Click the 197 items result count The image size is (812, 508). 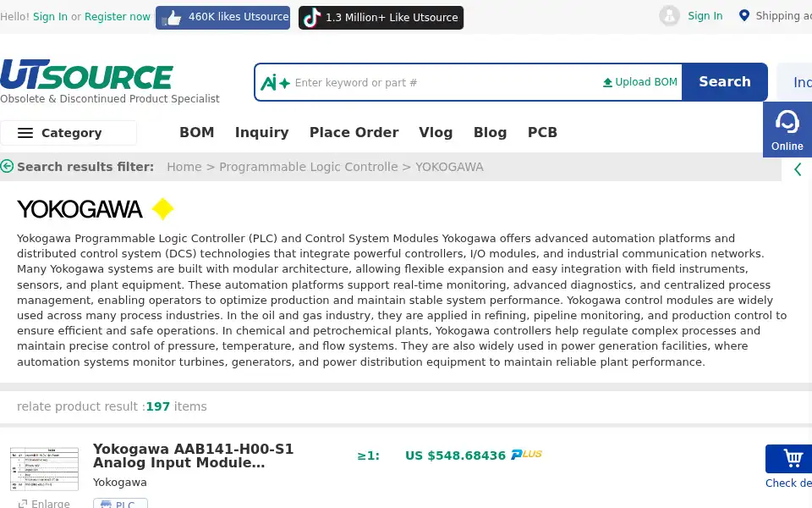click(176, 406)
